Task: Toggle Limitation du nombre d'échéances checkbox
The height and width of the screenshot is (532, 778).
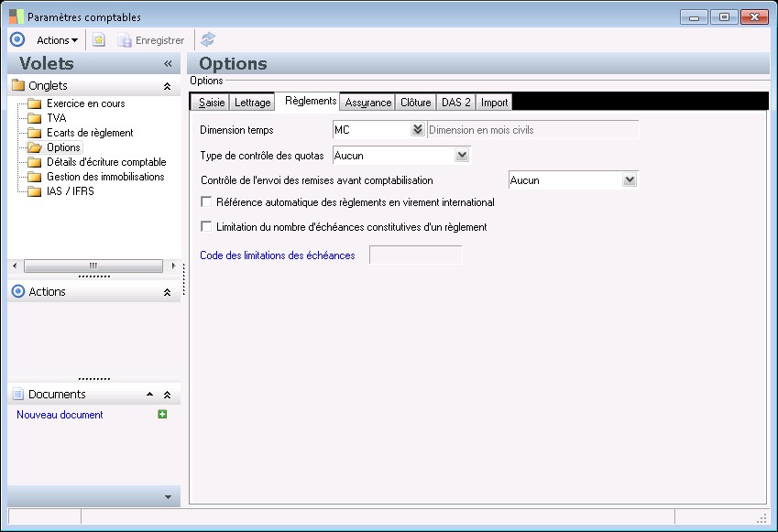Action: tap(206, 227)
